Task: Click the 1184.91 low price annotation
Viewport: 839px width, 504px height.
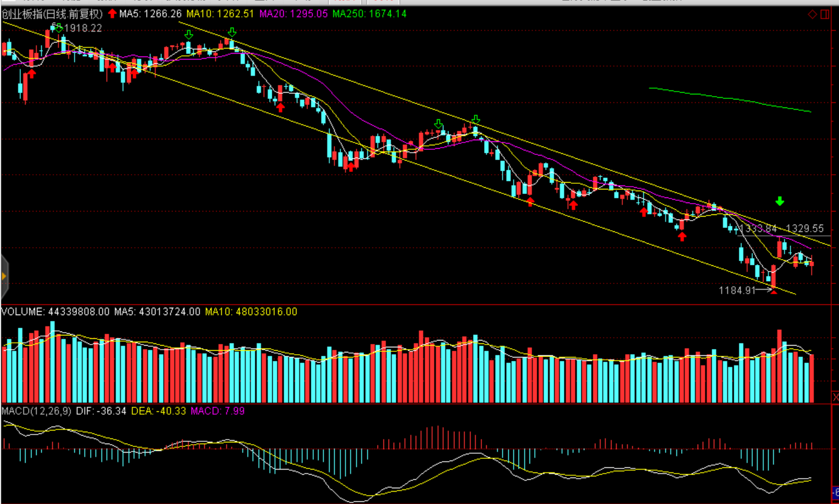Action: 737,290
